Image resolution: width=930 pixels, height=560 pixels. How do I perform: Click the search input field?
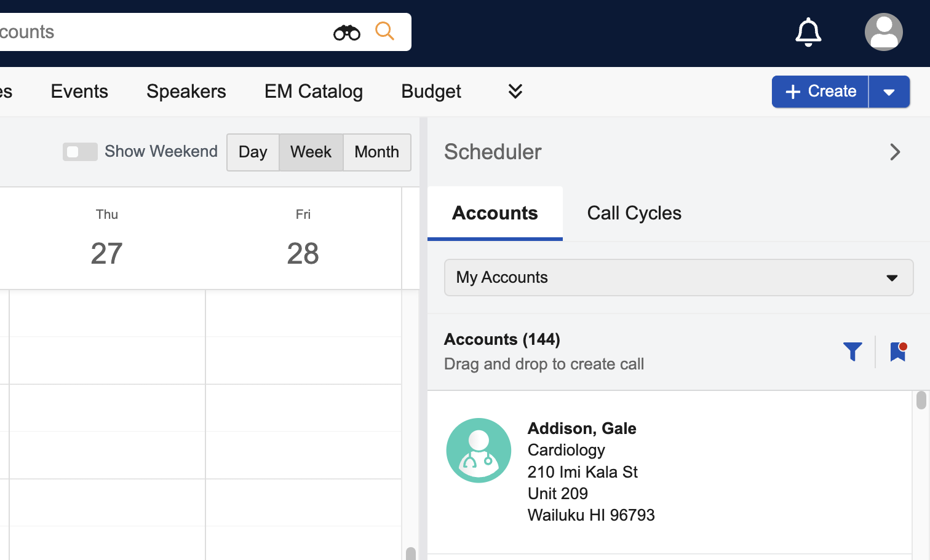(160, 32)
